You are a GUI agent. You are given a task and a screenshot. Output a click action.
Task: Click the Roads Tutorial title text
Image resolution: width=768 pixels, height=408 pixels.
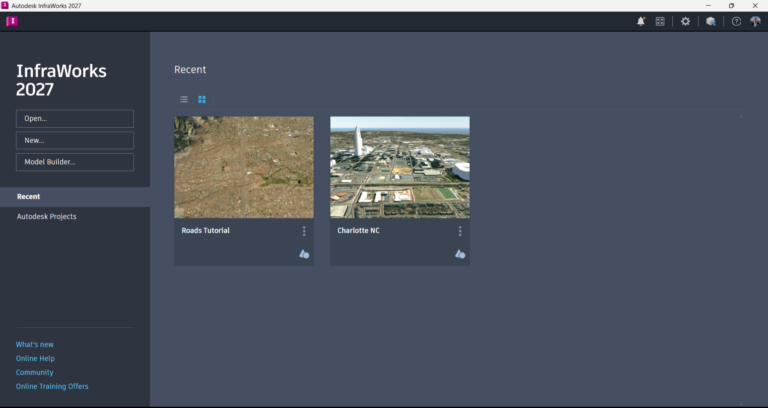tap(205, 230)
